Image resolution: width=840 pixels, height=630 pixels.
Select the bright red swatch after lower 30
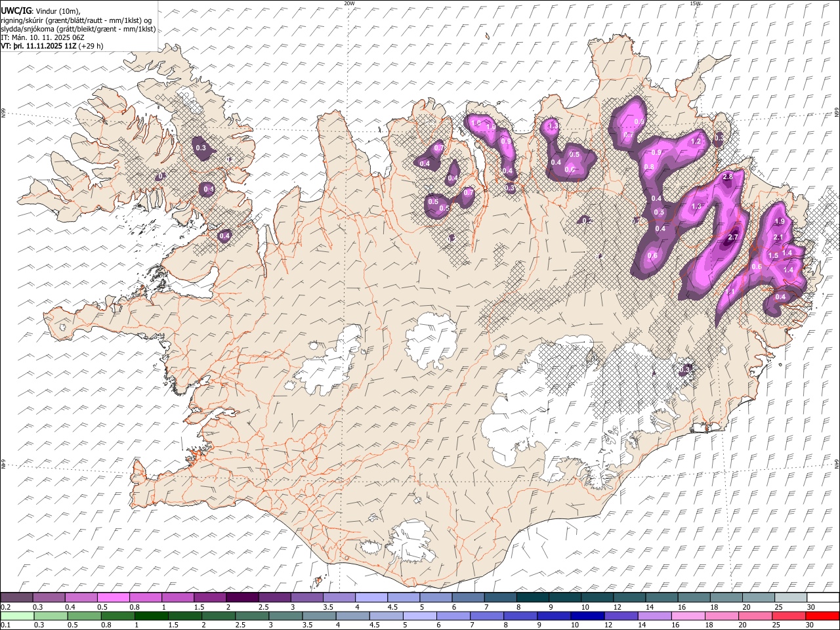tap(822, 615)
